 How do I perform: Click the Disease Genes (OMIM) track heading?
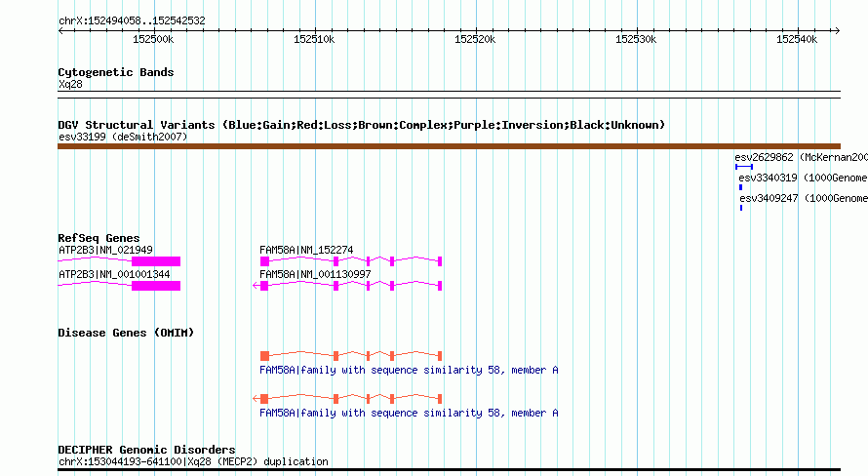126,333
